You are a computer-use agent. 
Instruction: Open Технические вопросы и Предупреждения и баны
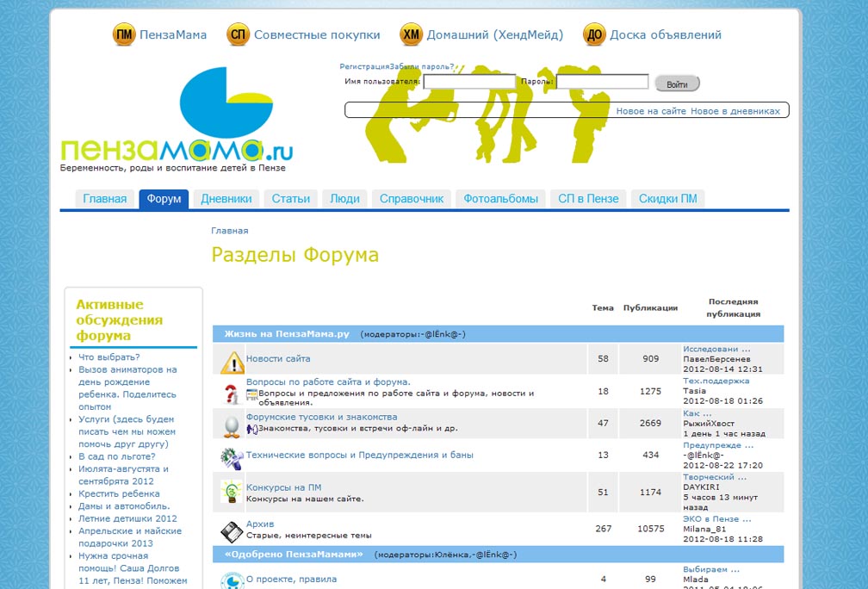coord(360,455)
